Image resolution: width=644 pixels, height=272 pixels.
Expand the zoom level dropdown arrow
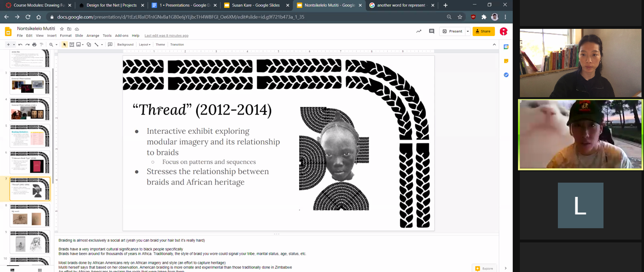[x=56, y=45]
